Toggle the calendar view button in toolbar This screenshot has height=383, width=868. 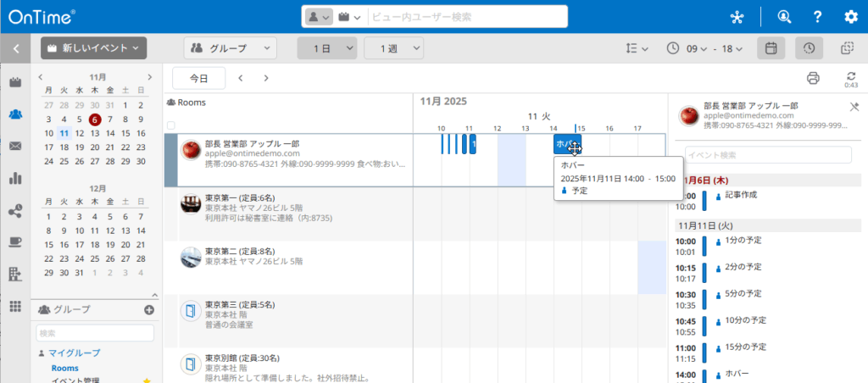click(x=771, y=48)
